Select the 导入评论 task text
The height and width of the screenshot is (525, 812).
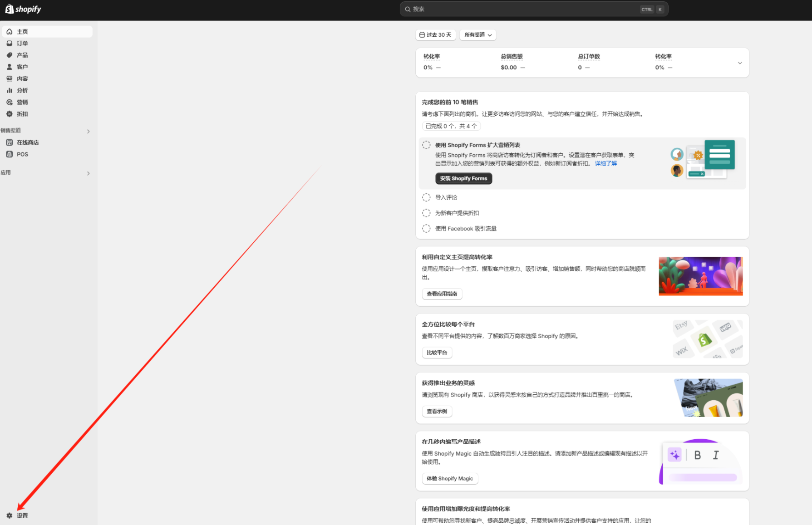click(446, 197)
